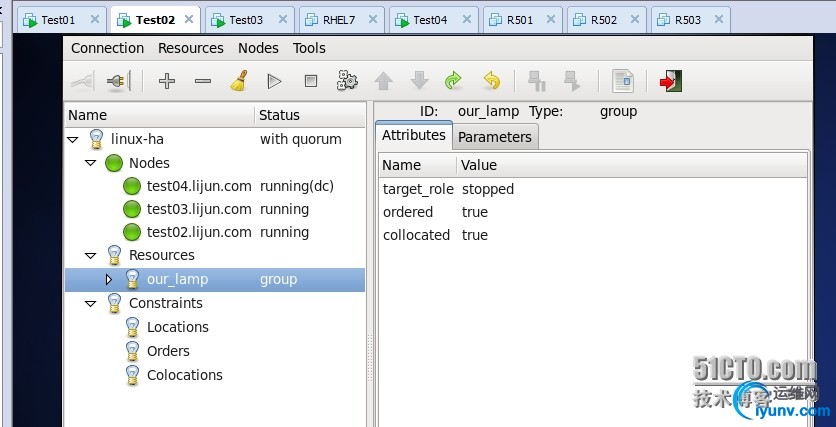This screenshot has width=836, height=427.
Task: Click 'with quorum' status text
Action: (301, 140)
